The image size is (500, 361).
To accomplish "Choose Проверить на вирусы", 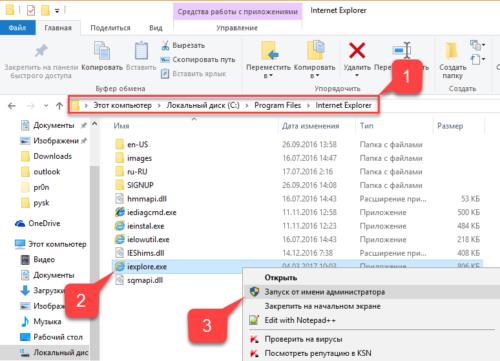I will 303,339.
